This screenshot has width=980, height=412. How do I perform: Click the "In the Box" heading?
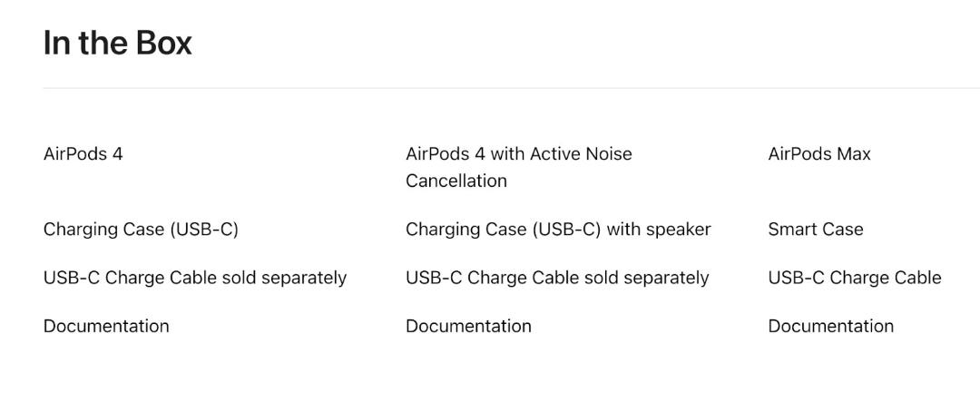(x=117, y=44)
